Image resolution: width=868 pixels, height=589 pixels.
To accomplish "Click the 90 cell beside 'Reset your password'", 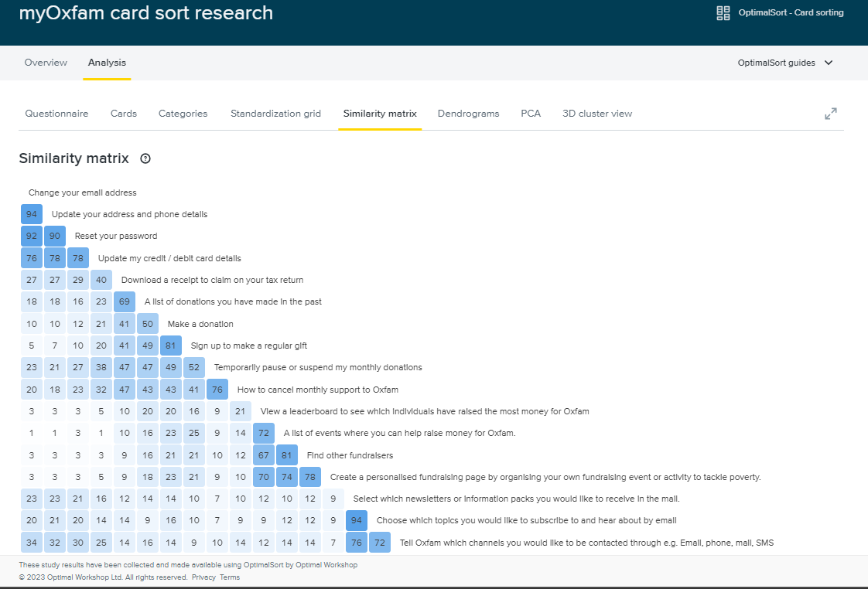I will click(55, 237).
